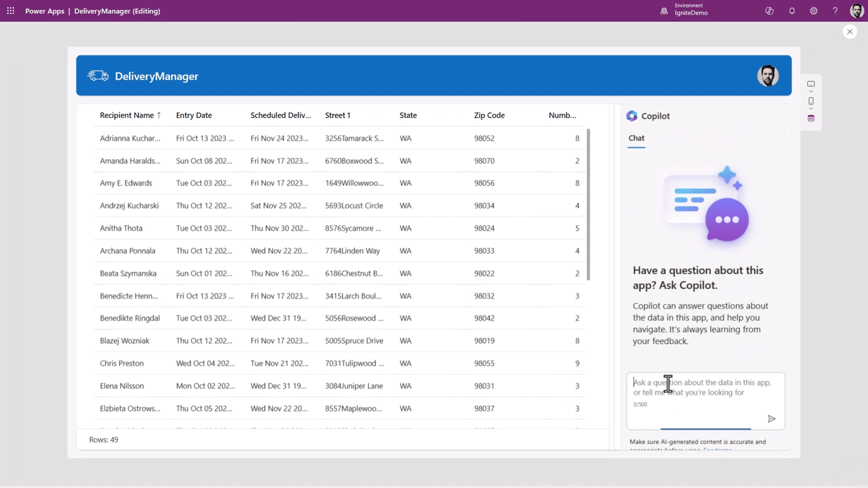Click the IgniteDemo environment name
This screenshot has height=488, width=868.
pos(691,14)
